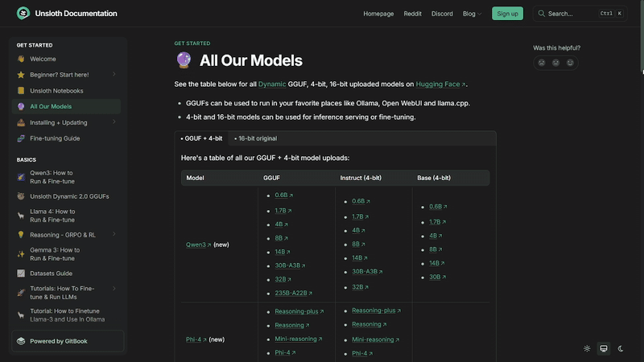Click the Base (4-bit) column header
Viewport: 644px width, 362px height.
coord(434,178)
